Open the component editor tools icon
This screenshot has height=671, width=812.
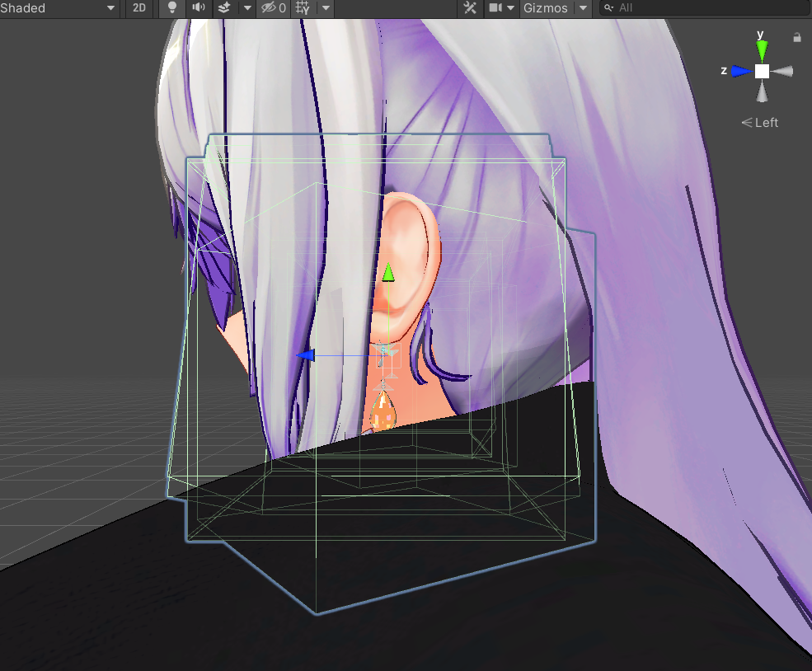pyautogui.click(x=470, y=7)
